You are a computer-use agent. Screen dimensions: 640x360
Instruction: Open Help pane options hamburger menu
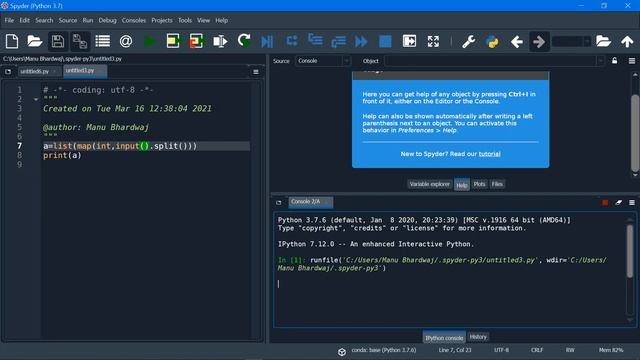tap(632, 61)
